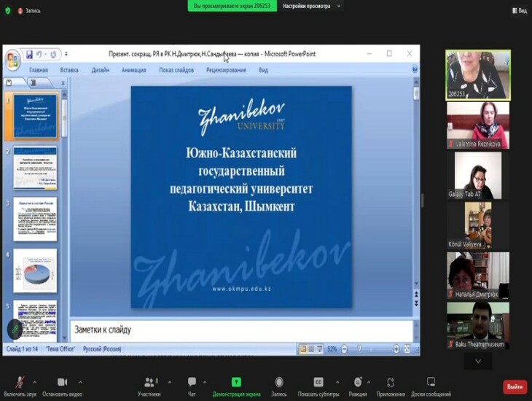Fit slide to current window icon
532x401 pixels.
(407, 349)
